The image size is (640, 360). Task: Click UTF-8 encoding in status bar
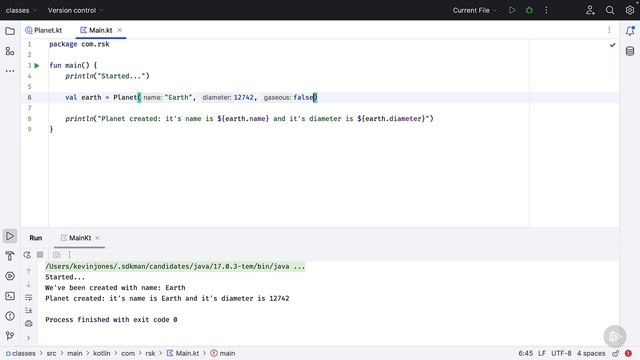coord(561,353)
